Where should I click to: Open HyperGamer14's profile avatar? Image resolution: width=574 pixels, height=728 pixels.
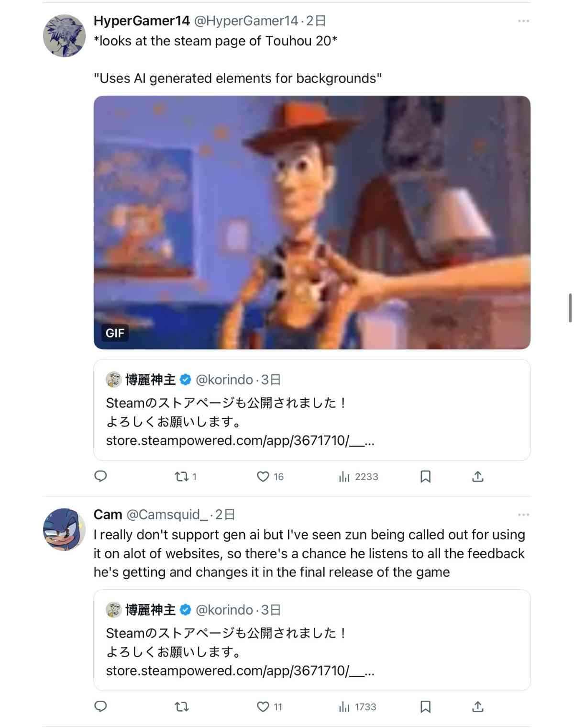click(64, 36)
